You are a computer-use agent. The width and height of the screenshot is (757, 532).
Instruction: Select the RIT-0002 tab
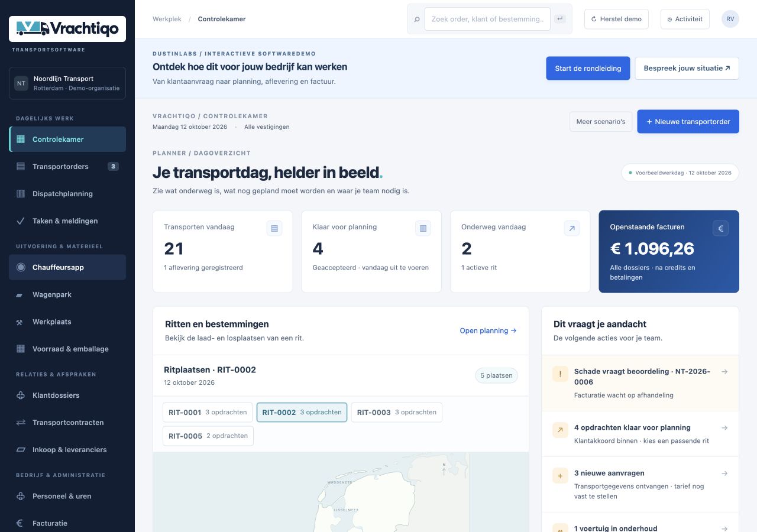[x=302, y=413]
